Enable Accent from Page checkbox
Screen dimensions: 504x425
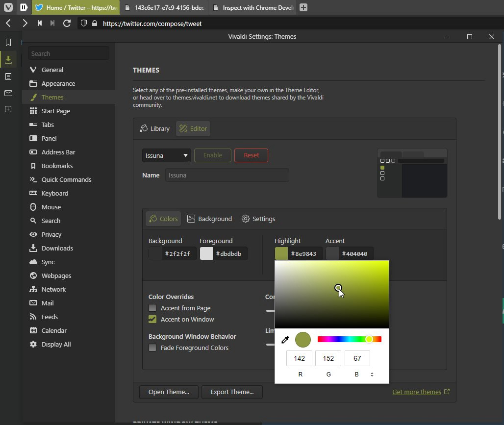point(152,308)
